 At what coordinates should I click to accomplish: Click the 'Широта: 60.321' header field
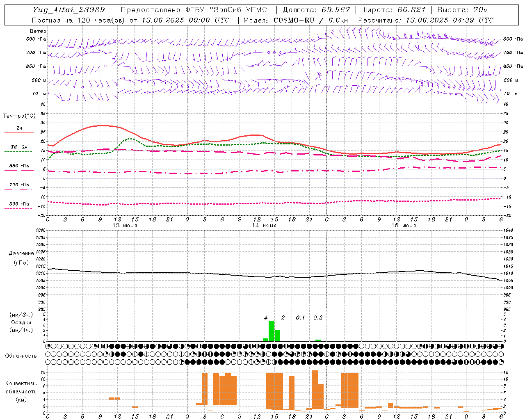(393, 10)
